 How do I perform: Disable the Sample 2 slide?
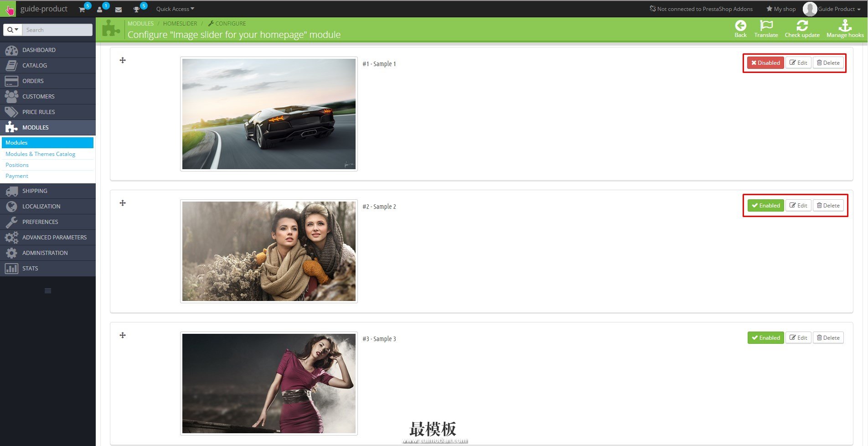point(765,206)
